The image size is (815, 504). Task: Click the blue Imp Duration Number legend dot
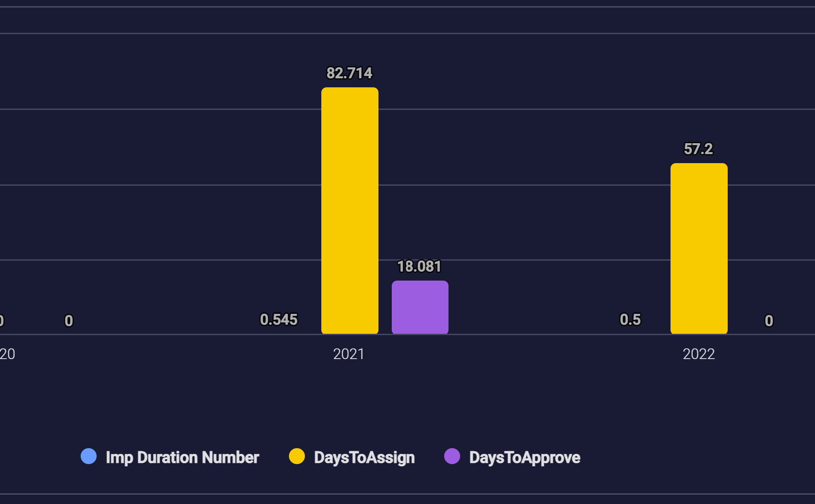click(89, 456)
